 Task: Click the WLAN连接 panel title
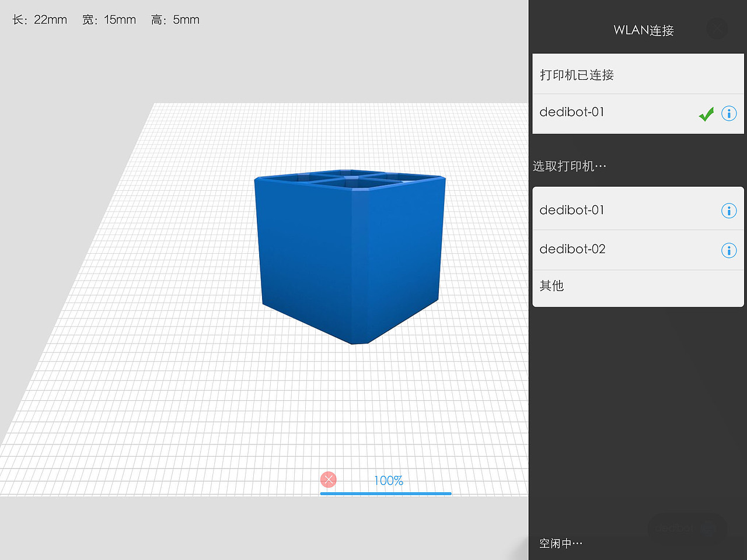coord(644,30)
